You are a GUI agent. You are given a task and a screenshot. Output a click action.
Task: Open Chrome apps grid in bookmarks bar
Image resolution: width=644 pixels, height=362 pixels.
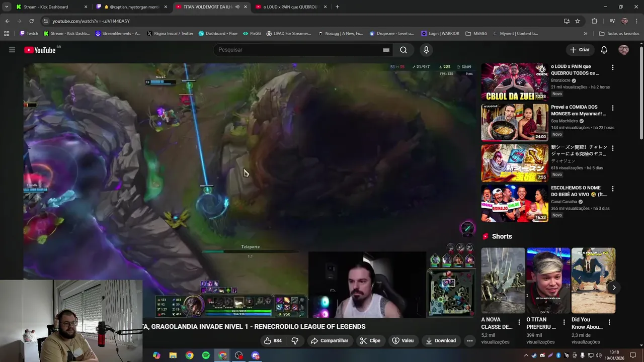[7, 34]
